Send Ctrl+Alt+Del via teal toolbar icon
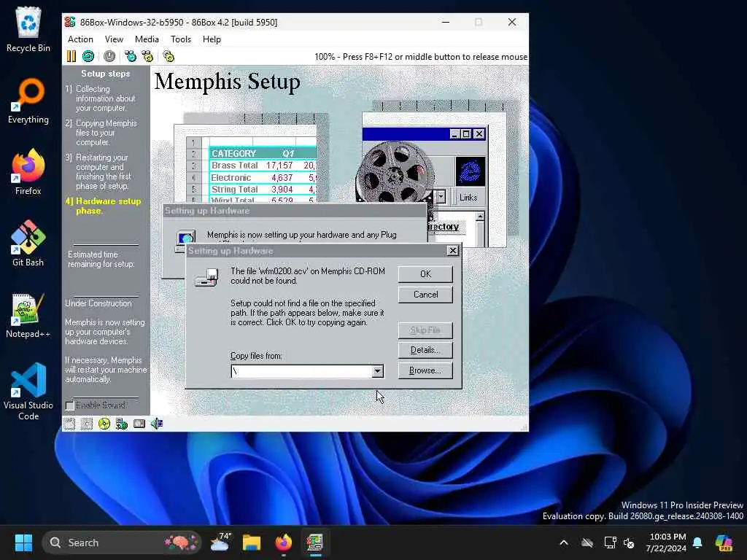 (x=131, y=56)
